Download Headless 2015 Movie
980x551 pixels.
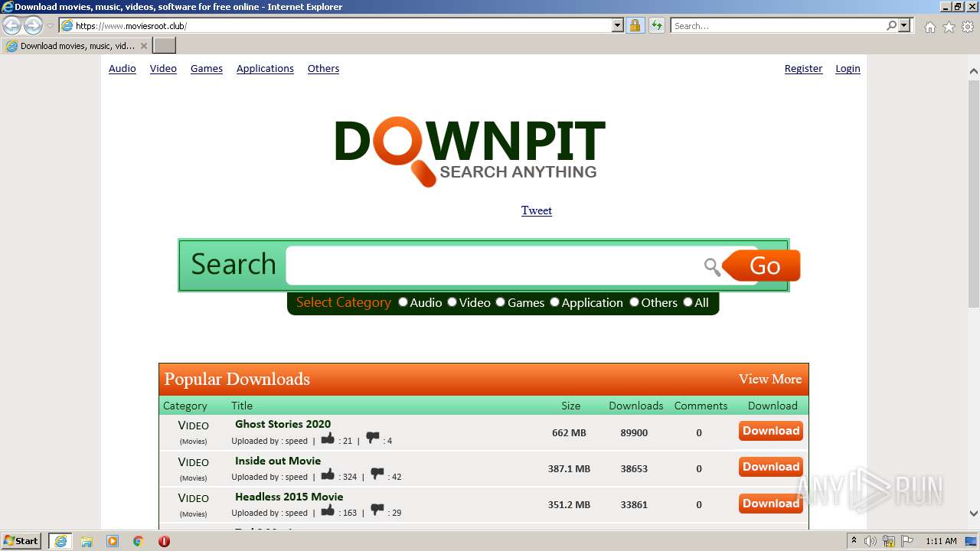[x=771, y=504]
